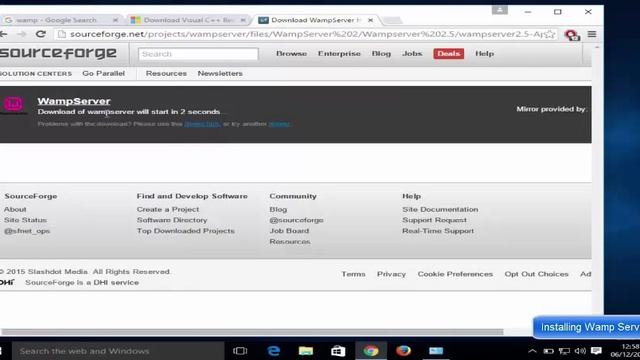The image size is (640, 360).
Task: Click the horizontal scrollbar of the page
Action: coord(252,332)
